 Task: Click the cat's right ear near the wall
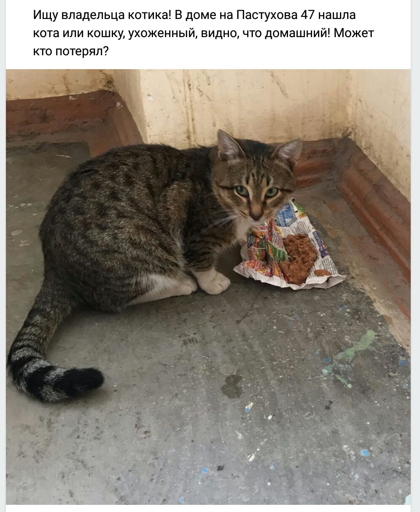(289, 150)
